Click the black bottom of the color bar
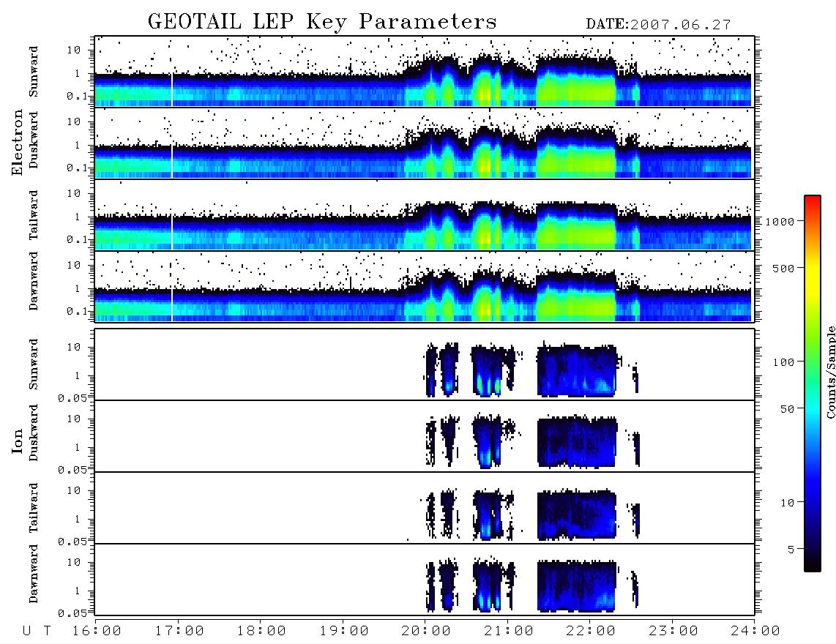This screenshot has width=836, height=644. tap(813, 565)
